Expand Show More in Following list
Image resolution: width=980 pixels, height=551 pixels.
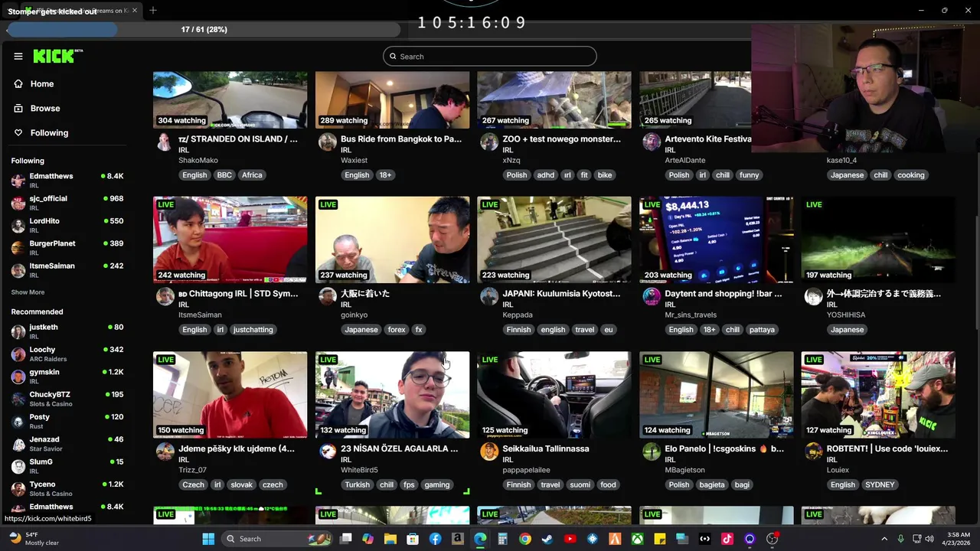[28, 292]
